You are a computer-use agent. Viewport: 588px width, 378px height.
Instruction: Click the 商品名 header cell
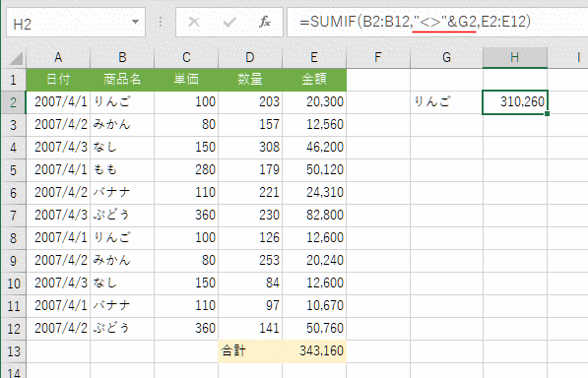(122, 80)
